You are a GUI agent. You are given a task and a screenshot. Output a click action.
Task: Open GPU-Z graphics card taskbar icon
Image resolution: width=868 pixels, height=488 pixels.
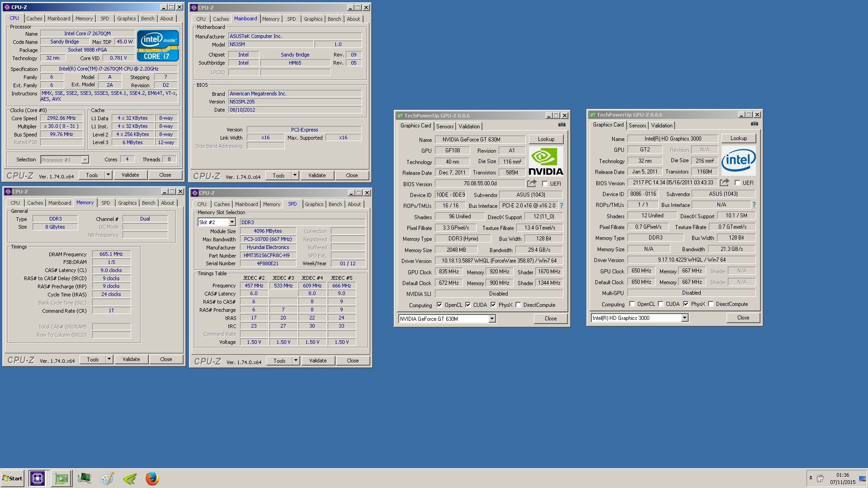61,478
